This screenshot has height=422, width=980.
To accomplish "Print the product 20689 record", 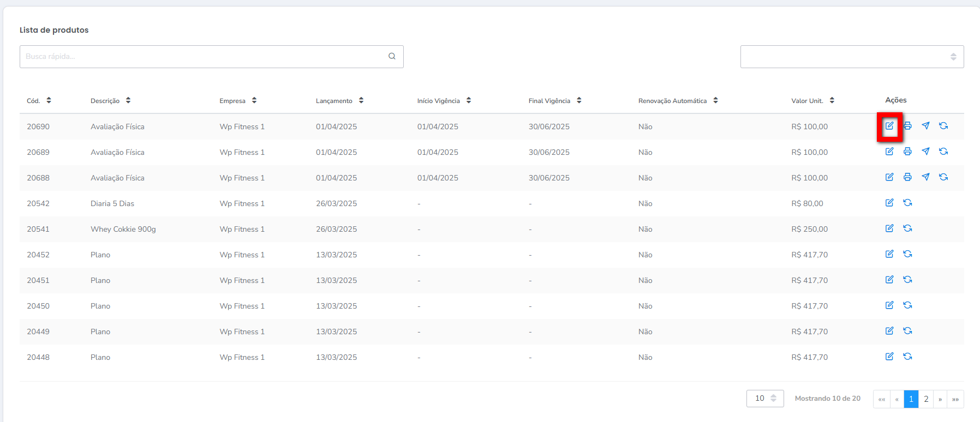I will (x=907, y=152).
